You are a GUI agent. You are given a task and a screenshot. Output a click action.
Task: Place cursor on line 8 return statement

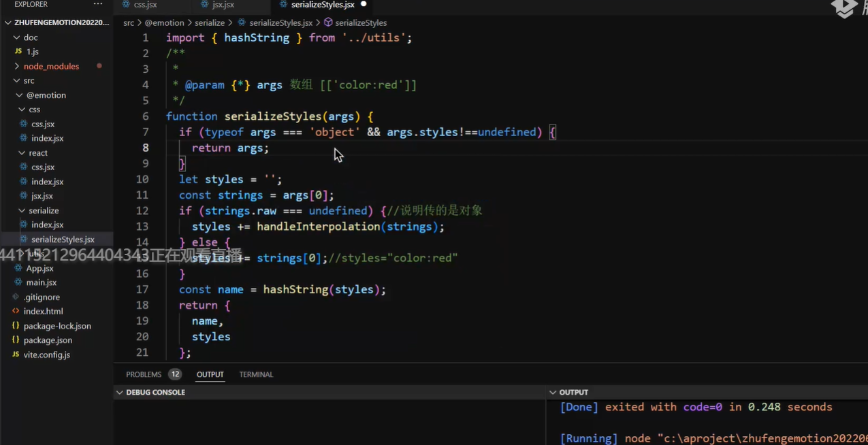pyautogui.click(x=230, y=148)
